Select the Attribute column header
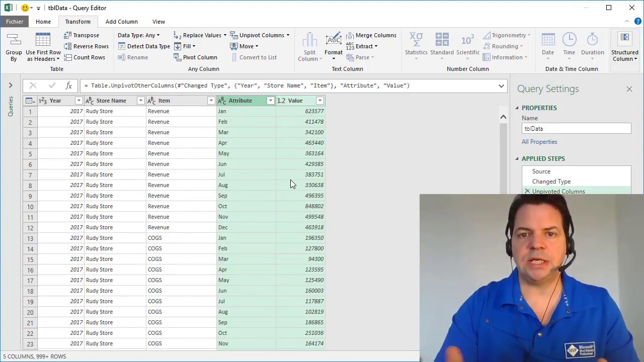644x362 pixels. click(x=246, y=101)
